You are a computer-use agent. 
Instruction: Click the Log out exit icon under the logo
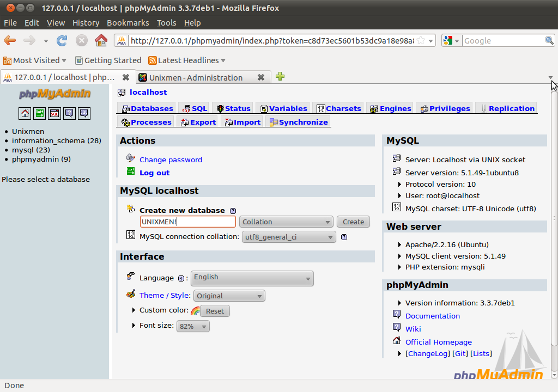[x=39, y=113]
